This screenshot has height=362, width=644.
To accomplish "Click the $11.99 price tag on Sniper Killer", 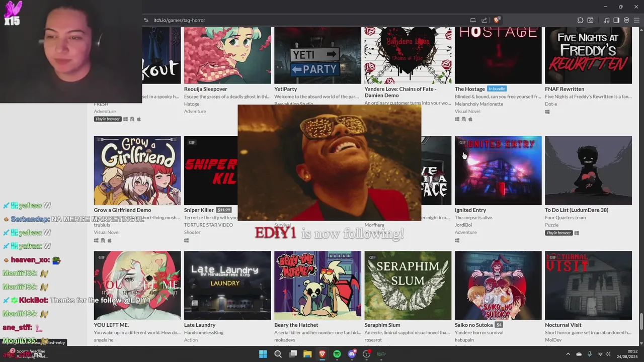I will coord(223,210).
